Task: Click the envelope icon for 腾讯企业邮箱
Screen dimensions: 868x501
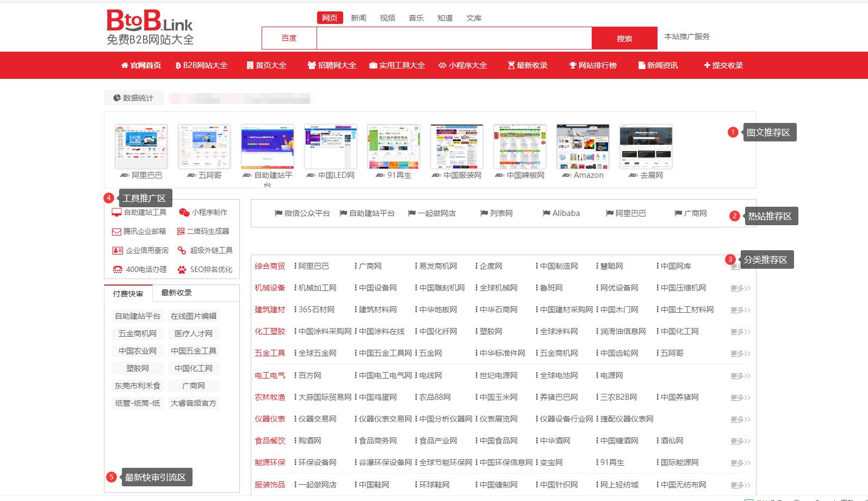Action: click(116, 232)
